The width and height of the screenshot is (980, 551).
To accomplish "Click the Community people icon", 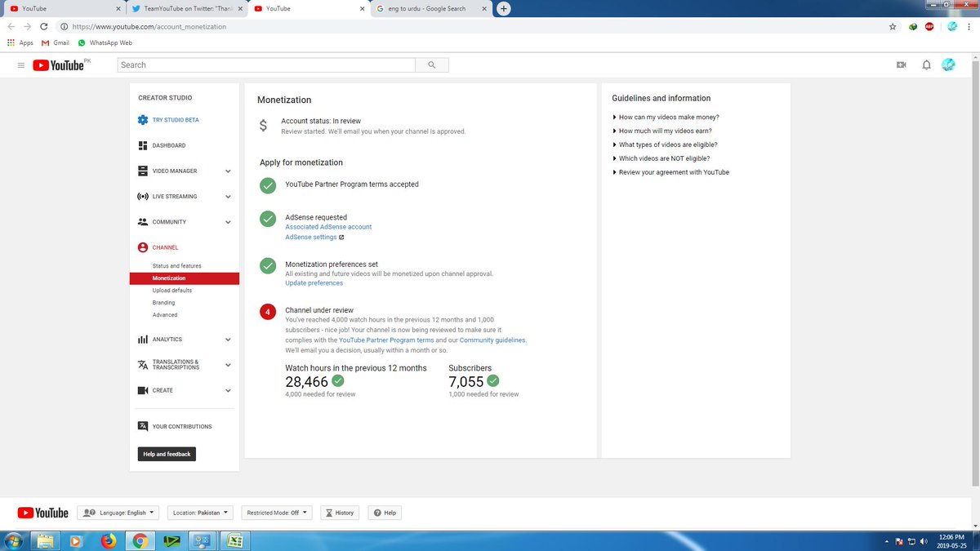I will pyautogui.click(x=143, y=222).
